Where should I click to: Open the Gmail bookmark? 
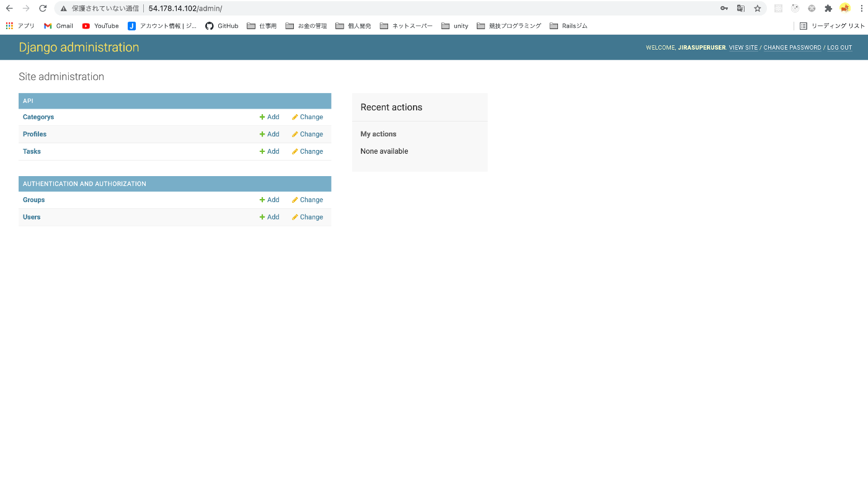pos(58,26)
